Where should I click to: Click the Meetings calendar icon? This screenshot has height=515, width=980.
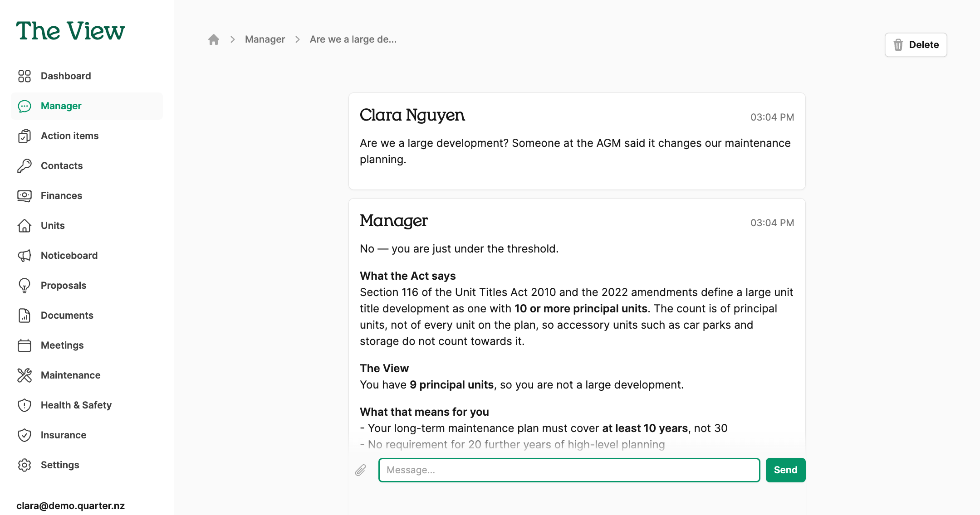24,345
